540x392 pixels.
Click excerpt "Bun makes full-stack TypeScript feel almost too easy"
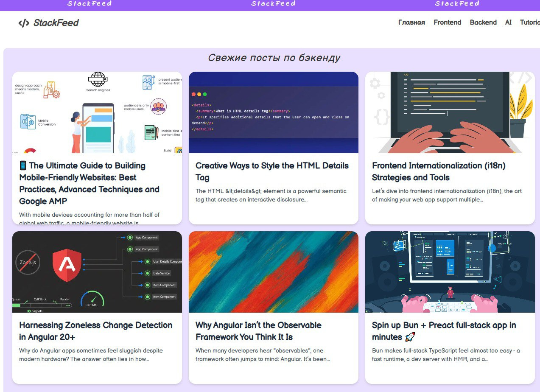446,355
